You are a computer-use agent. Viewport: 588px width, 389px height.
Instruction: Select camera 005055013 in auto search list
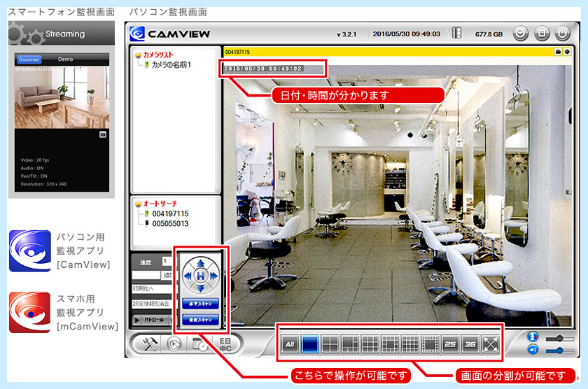(171, 224)
